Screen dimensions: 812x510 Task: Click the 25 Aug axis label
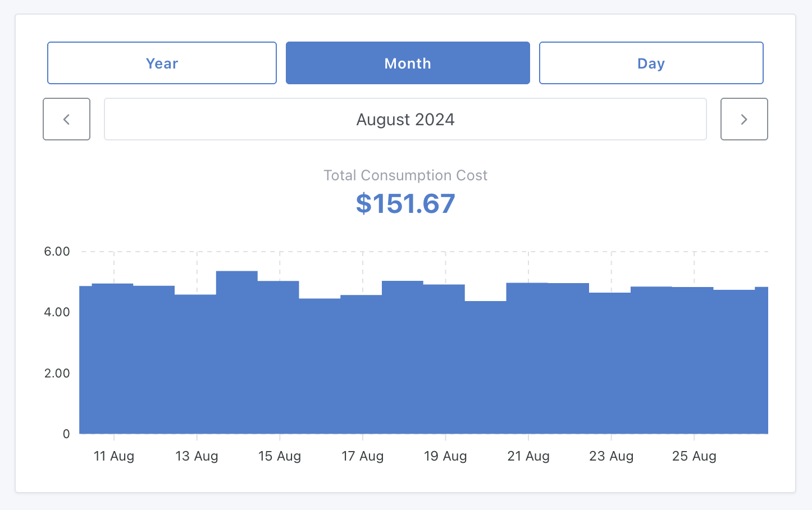[694, 456]
